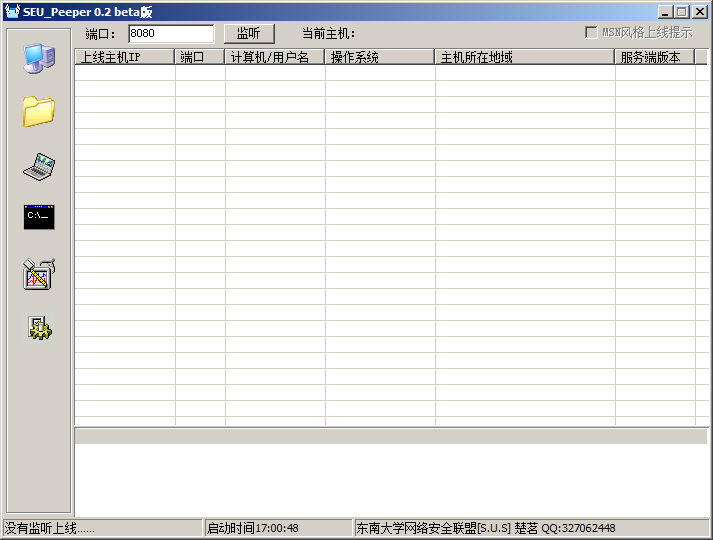
Task: Toggle the MSN风格上线提示 checkbox
Action: click(591, 32)
